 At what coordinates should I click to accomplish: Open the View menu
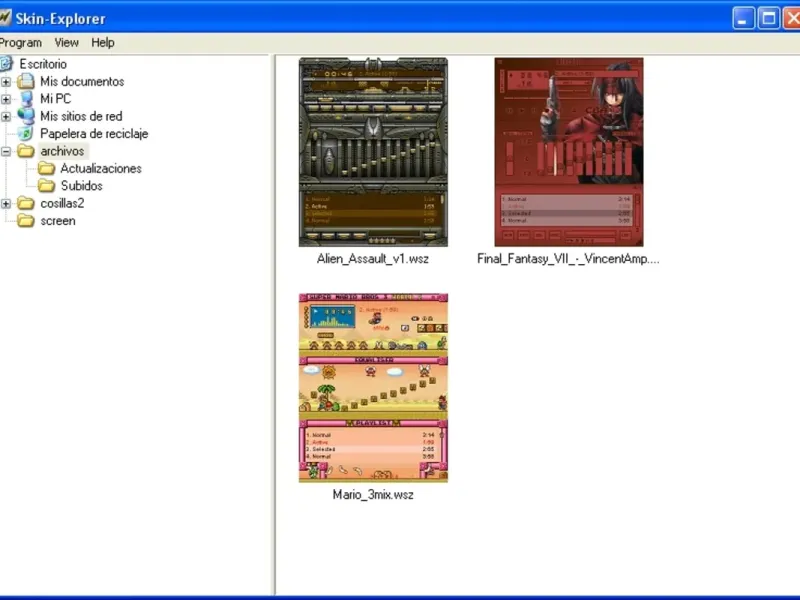(66, 43)
